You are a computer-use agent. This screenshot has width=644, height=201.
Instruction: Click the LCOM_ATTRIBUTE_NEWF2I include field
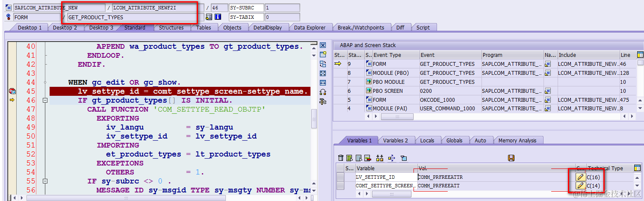coord(158,8)
